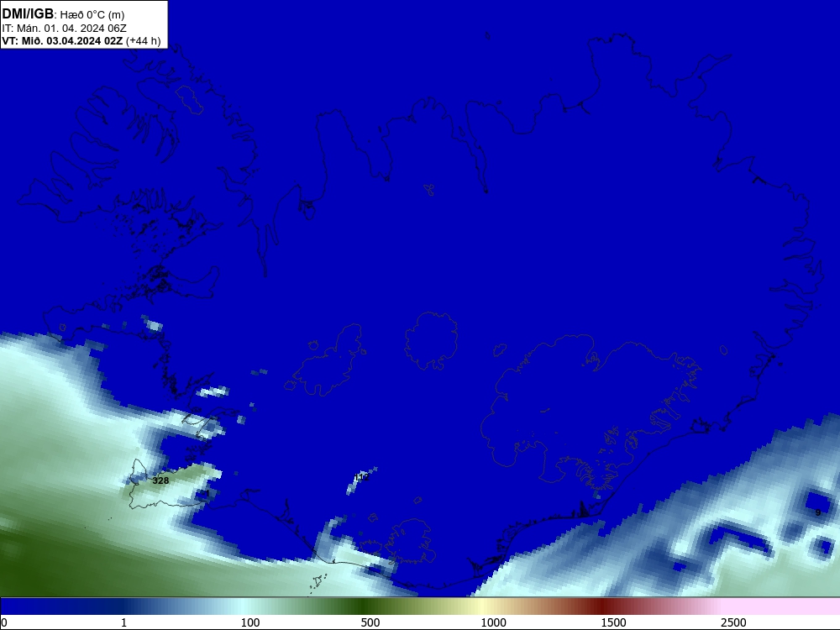The image size is (840, 630).
Task: Click the legend tick label 1500
Action: pos(613,622)
